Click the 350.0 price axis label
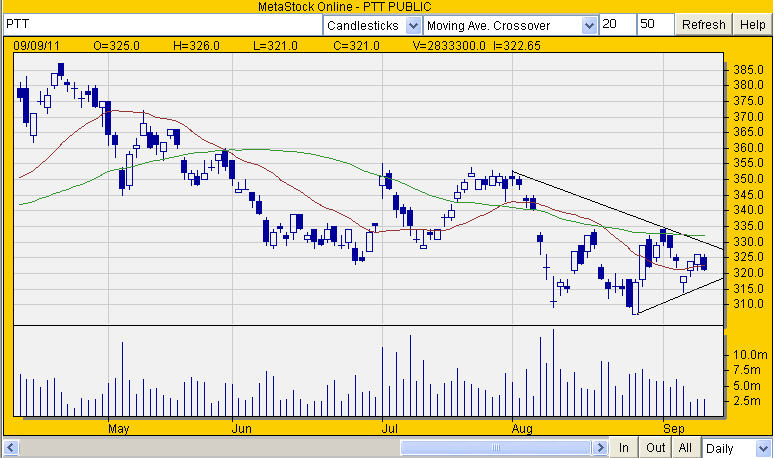Viewport: 775px width, 458px height. (x=748, y=179)
